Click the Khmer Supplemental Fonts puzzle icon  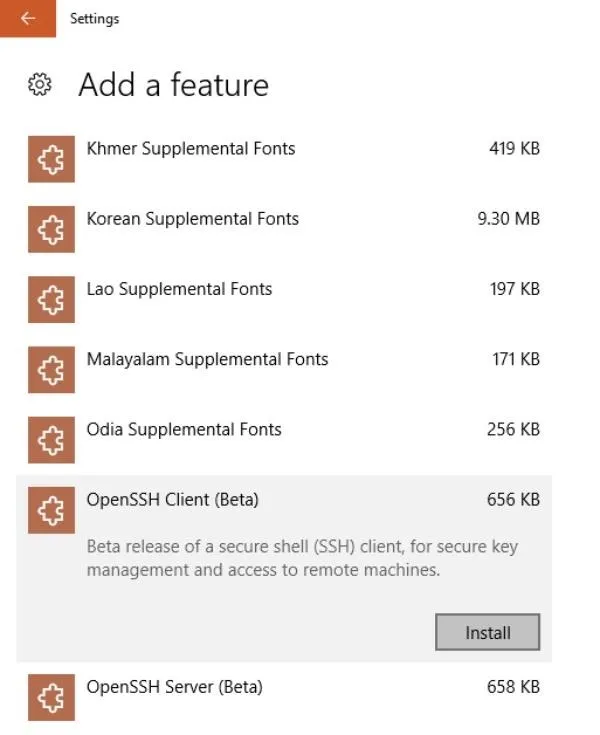tap(51, 159)
